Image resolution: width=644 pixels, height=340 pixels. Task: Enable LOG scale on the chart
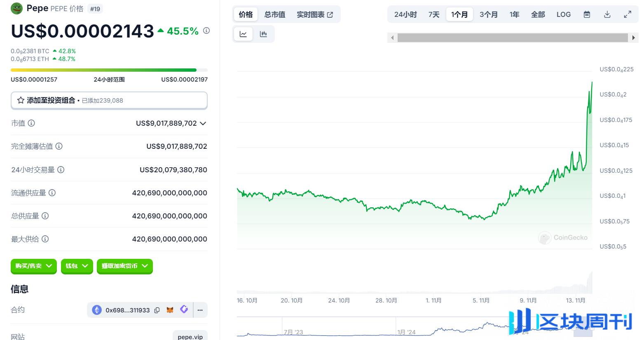point(563,14)
